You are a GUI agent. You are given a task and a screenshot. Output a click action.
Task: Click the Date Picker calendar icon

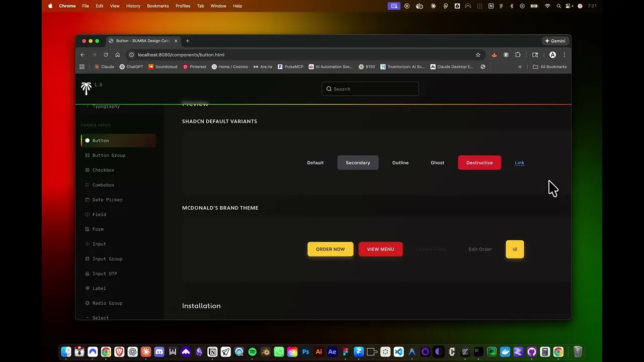(88, 200)
